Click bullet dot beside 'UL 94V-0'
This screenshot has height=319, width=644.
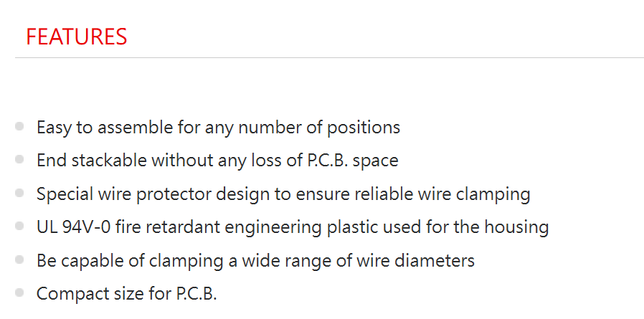tap(19, 227)
